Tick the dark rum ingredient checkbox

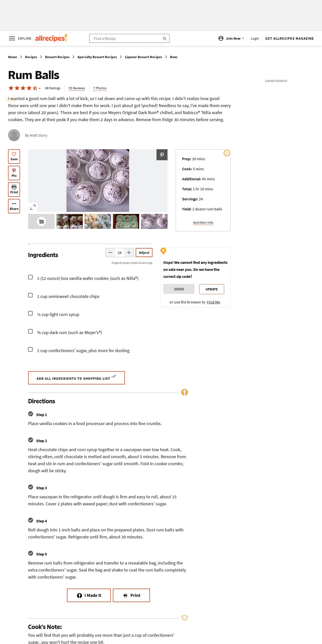click(30, 331)
